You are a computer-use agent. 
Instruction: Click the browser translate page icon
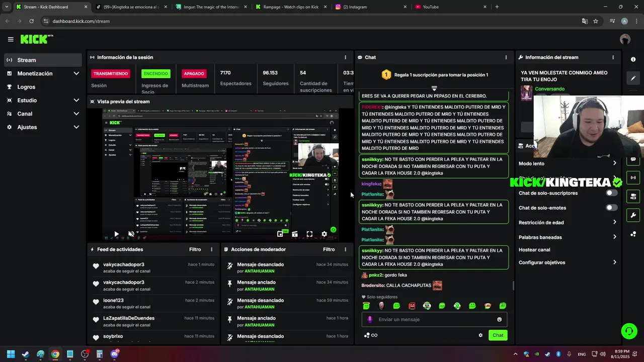coord(585,21)
